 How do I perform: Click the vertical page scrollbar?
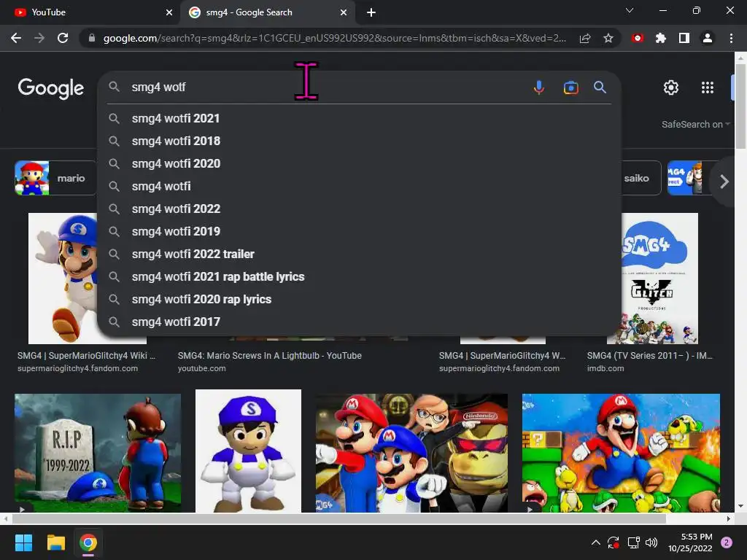[740, 106]
